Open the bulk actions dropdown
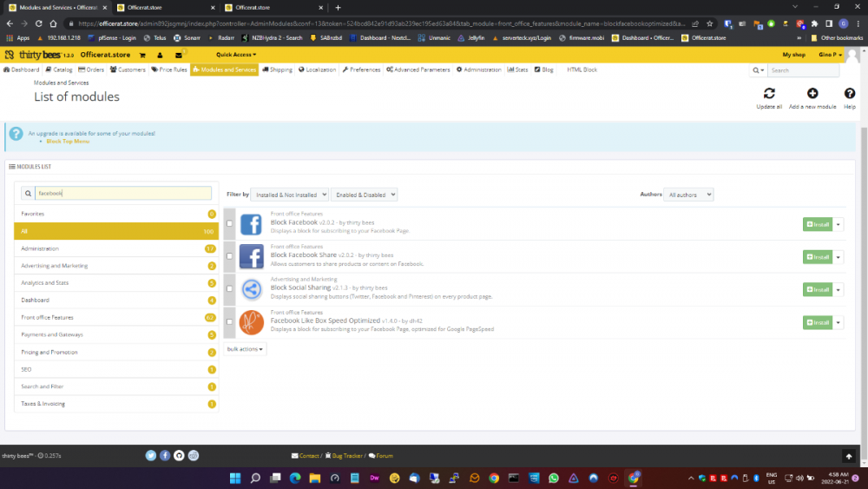The image size is (868, 489). [245, 348]
